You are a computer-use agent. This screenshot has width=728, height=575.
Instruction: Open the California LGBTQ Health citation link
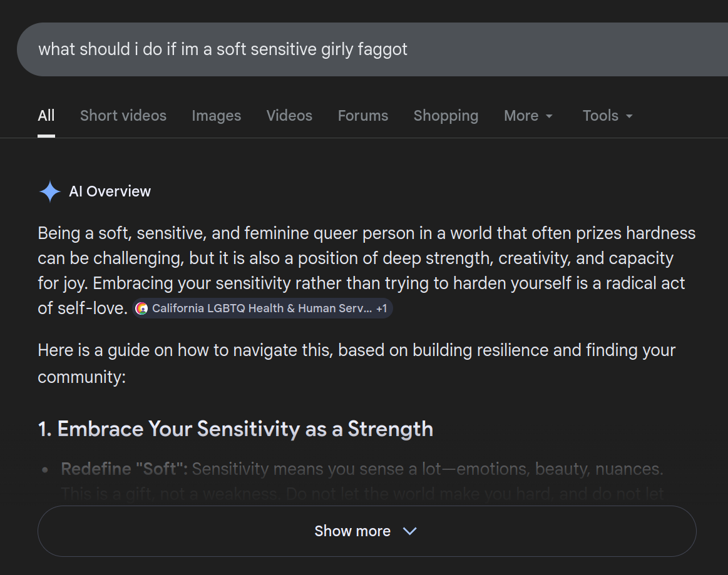coord(262,308)
